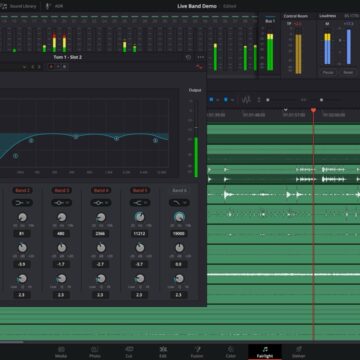
Task: Toggle Band 2 on or off
Action: 22,190
